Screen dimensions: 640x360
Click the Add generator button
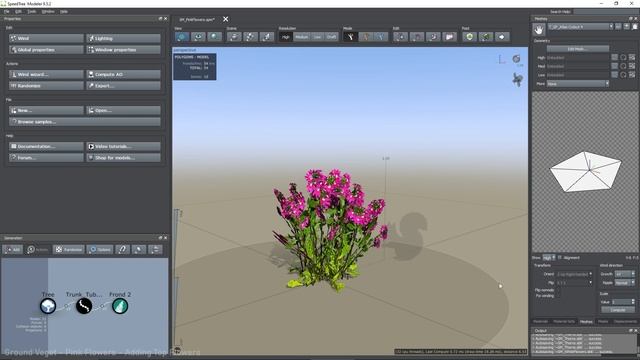(x=13, y=249)
